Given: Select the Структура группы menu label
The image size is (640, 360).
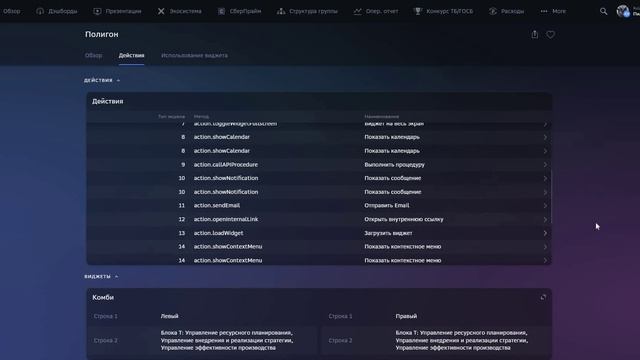Looking at the screenshot, I should 313,11.
